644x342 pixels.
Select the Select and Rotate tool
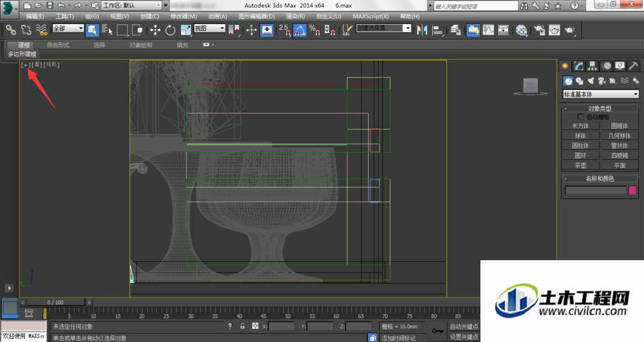[170, 30]
